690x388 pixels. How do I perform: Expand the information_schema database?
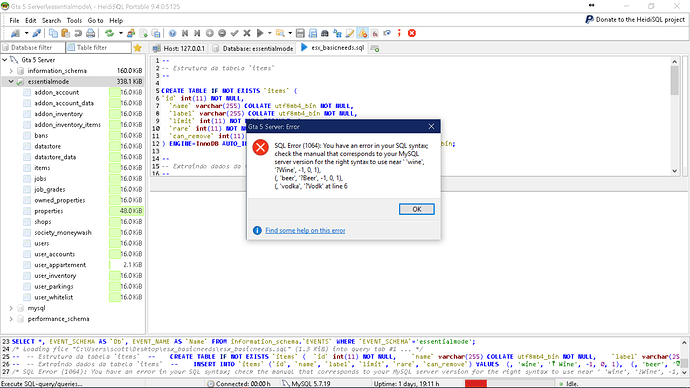pyautogui.click(x=11, y=70)
